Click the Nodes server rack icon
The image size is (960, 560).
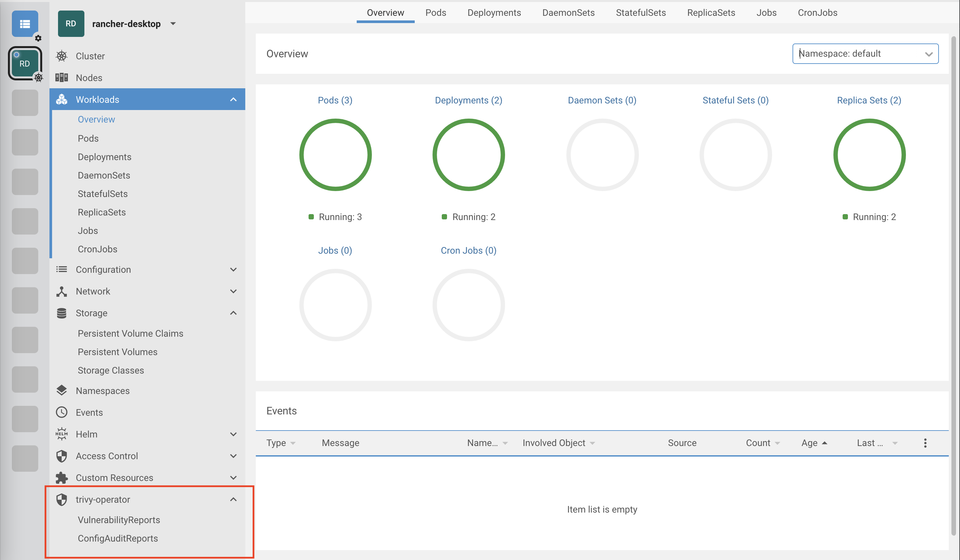[61, 78]
